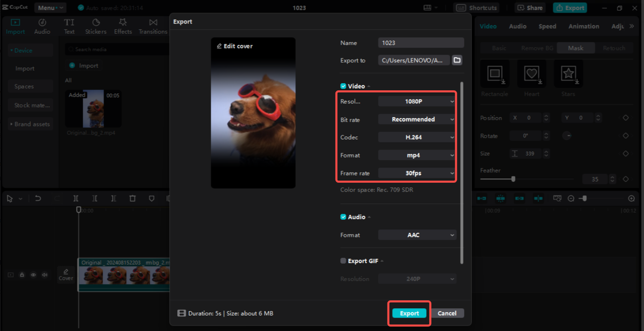
Task: Click the layout icon in title bar
Action: point(427,8)
